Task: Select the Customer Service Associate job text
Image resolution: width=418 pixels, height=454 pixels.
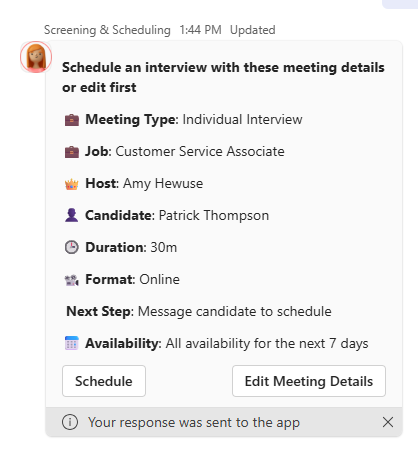Action: [x=200, y=151]
